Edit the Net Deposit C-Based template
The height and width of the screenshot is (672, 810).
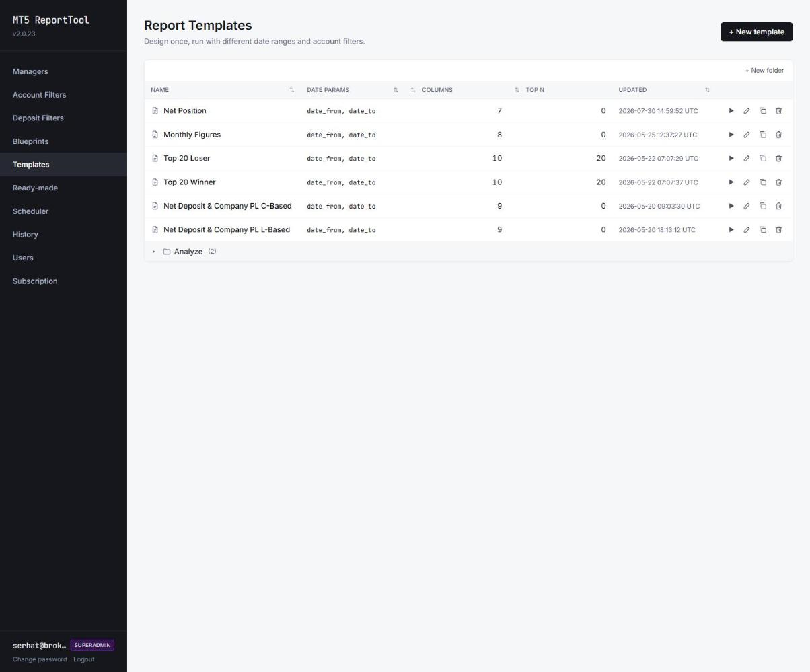pos(747,207)
